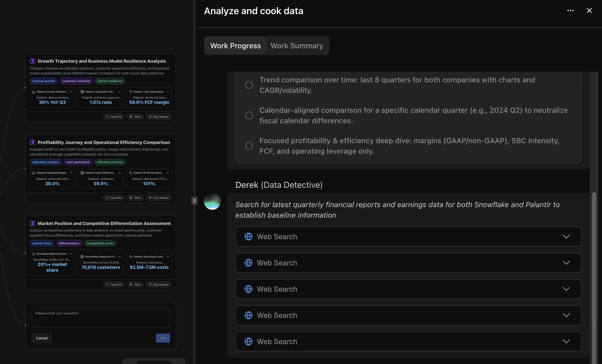Open the three-dot more options menu

point(570,11)
